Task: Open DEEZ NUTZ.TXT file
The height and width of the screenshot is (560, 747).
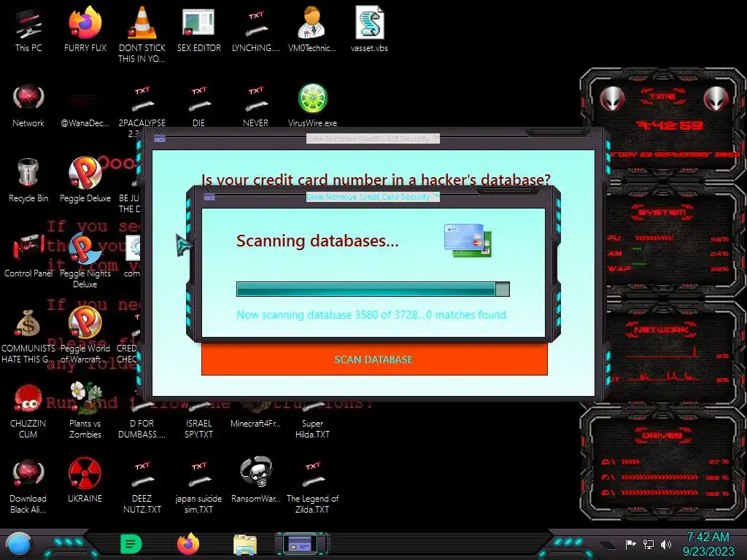Action: [x=142, y=486]
